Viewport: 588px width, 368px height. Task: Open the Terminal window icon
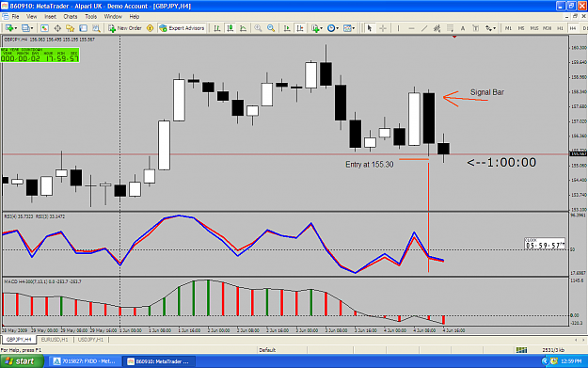click(x=83, y=28)
